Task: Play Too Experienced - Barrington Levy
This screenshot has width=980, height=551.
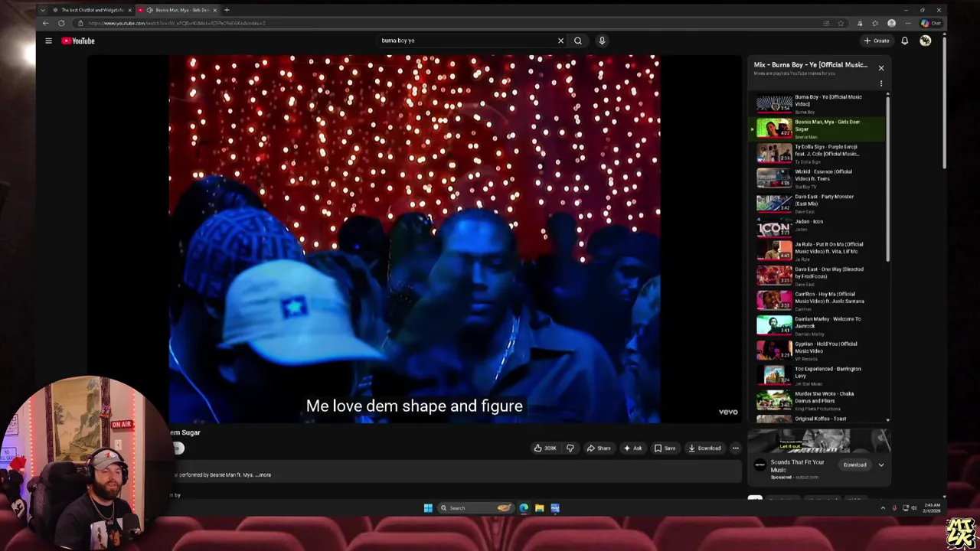Action: tap(818, 375)
